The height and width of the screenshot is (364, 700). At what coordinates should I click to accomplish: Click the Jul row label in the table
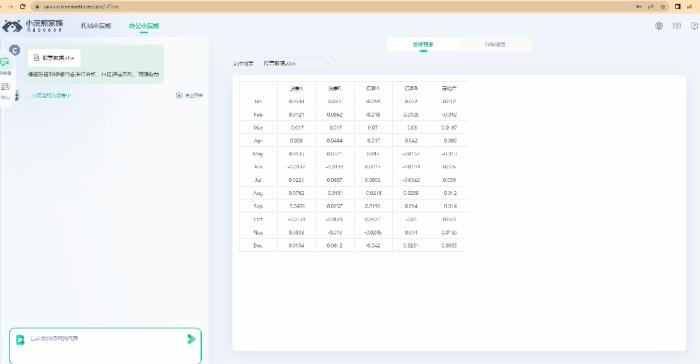click(x=258, y=180)
